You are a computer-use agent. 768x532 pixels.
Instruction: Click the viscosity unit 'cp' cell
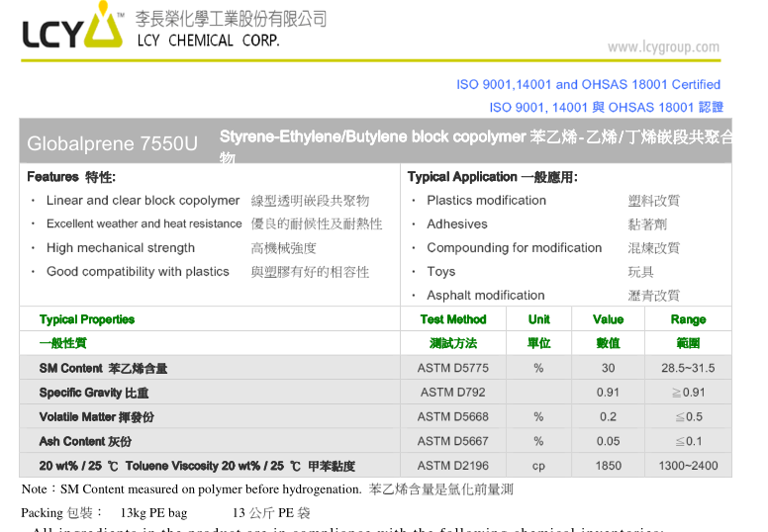tap(538, 467)
